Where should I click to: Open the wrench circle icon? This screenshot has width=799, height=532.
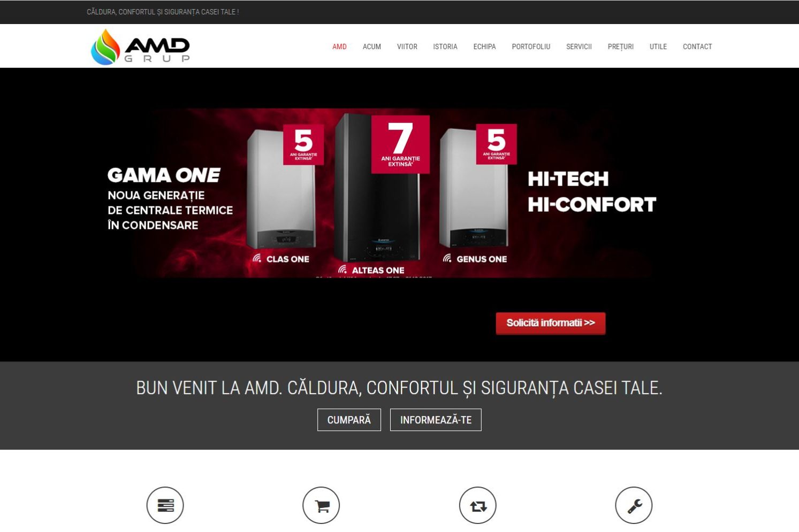[x=634, y=505]
